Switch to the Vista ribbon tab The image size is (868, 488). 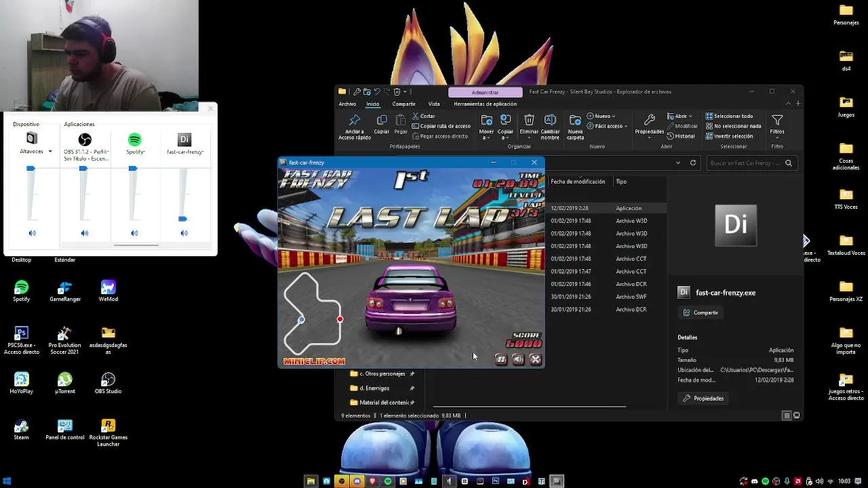click(x=434, y=104)
